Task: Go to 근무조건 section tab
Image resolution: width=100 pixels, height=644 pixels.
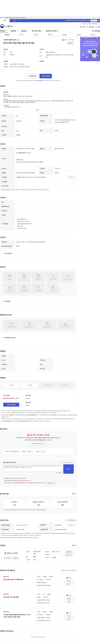Action: pos(21,35)
